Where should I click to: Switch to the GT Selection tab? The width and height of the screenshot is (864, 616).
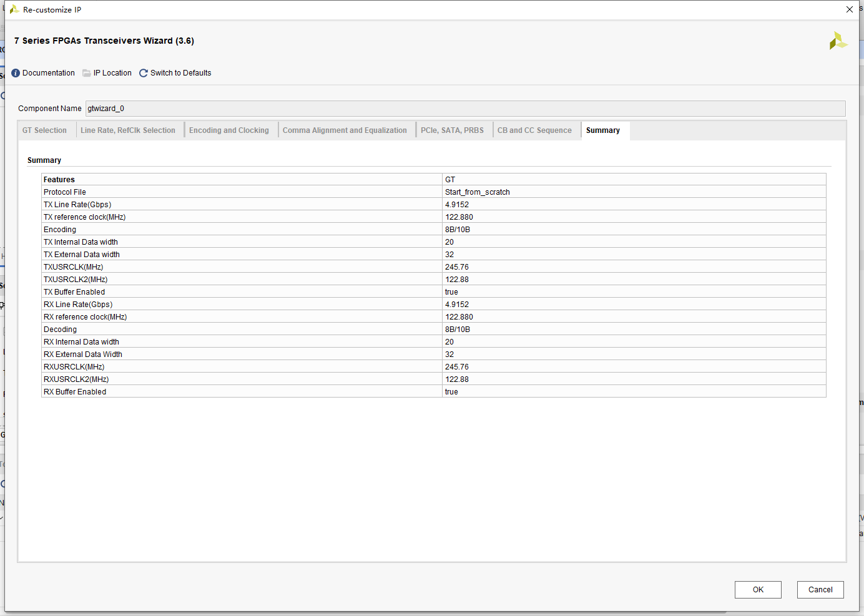45,130
